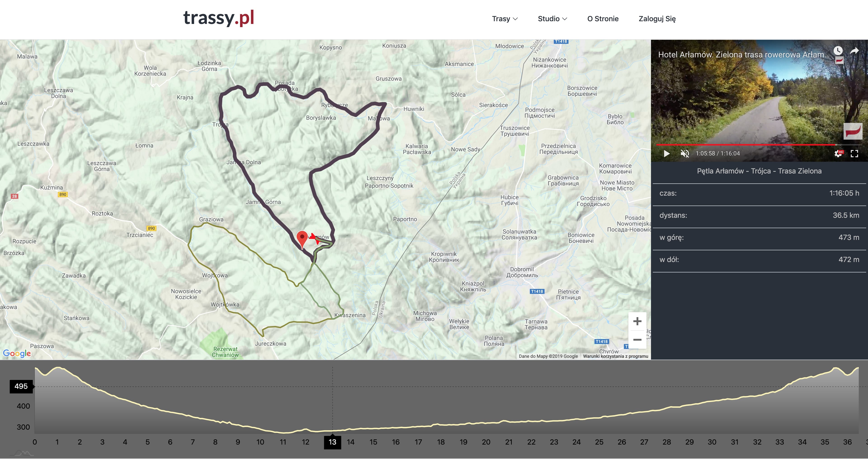
Task: Click the trassy.pl logo
Action: click(219, 18)
